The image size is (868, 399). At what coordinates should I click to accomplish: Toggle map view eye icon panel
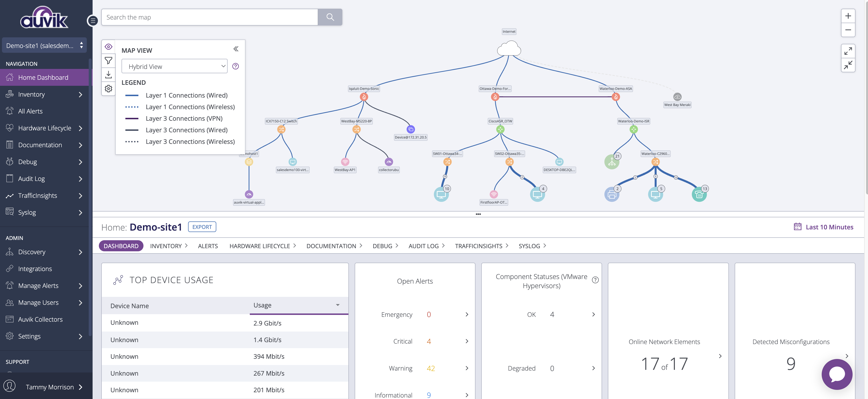tap(108, 47)
